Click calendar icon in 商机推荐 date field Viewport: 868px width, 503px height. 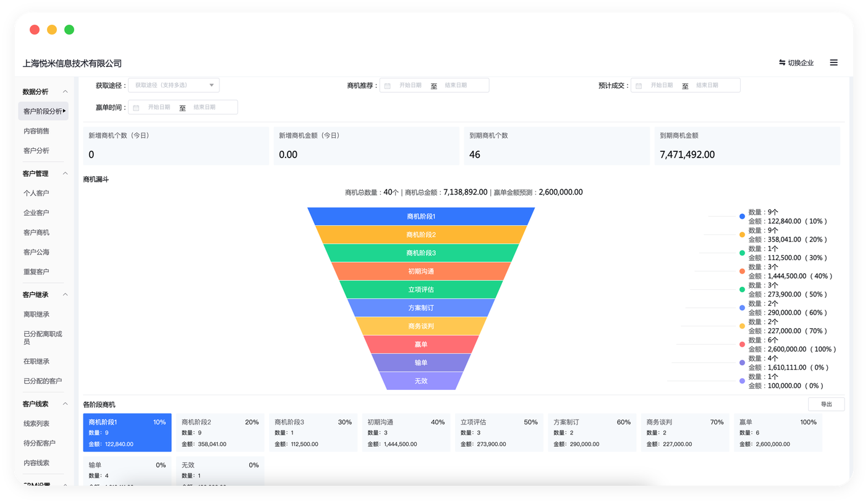tap(387, 86)
